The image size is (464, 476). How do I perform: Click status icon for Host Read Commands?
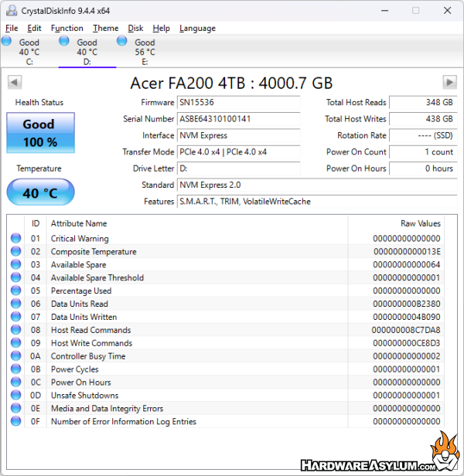pyautogui.click(x=15, y=330)
